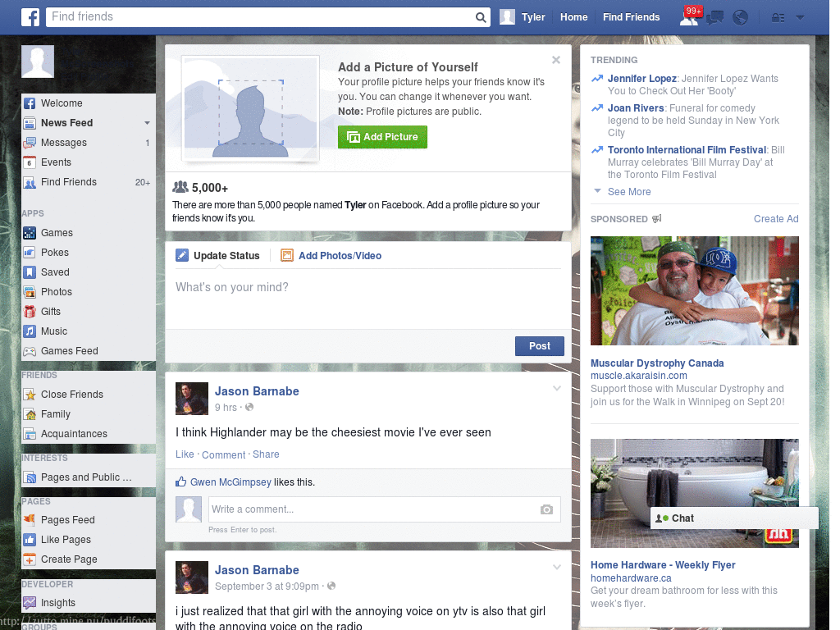This screenshot has width=840, height=630.
Task: Click Tyler's name in top bar
Action: (x=533, y=17)
